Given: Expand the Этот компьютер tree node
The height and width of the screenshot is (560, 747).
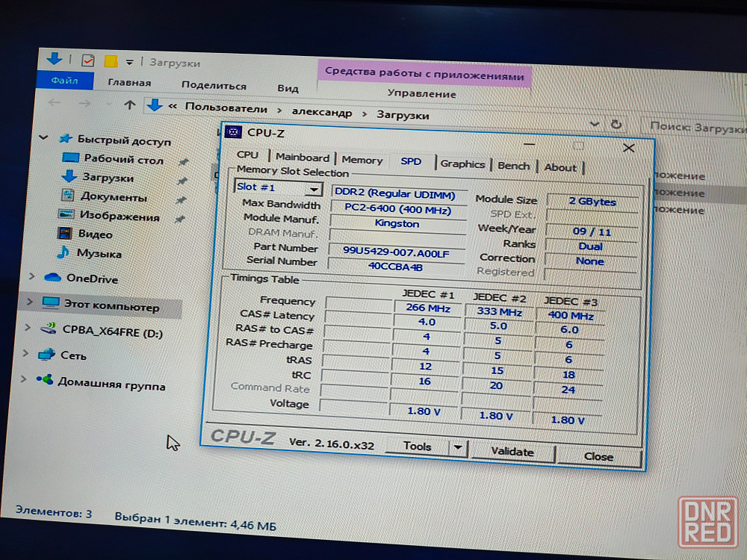Looking at the screenshot, I should [29, 302].
